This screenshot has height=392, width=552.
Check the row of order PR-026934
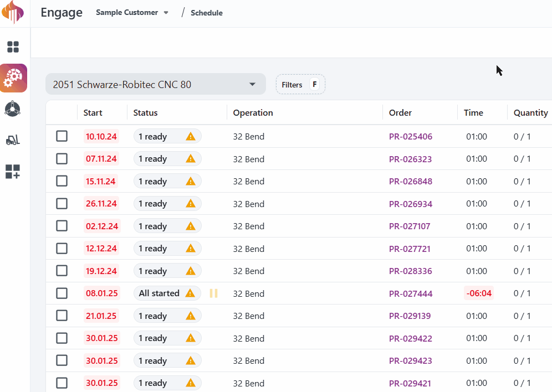pyautogui.click(x=62, y=203)
